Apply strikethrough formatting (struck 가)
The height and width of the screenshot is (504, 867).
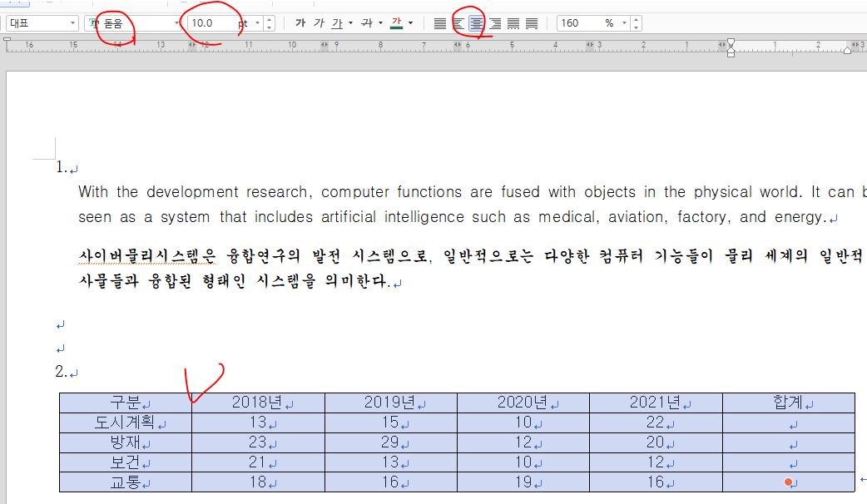point(367,23)
